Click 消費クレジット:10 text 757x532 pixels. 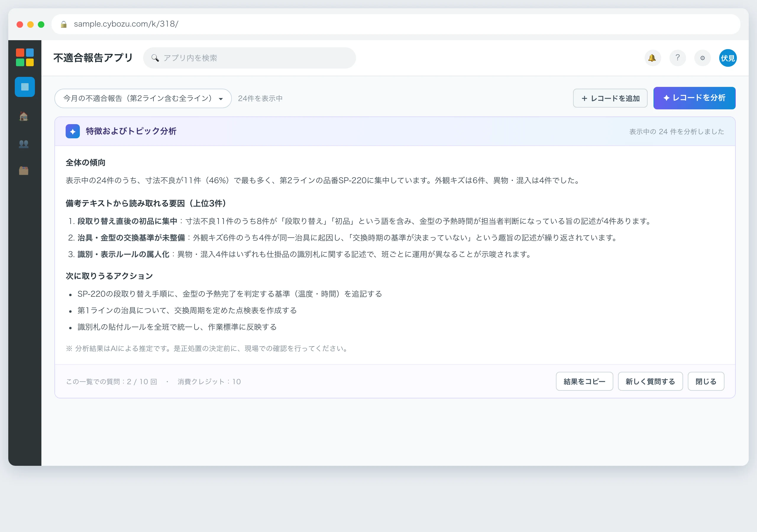pos(209,382)
